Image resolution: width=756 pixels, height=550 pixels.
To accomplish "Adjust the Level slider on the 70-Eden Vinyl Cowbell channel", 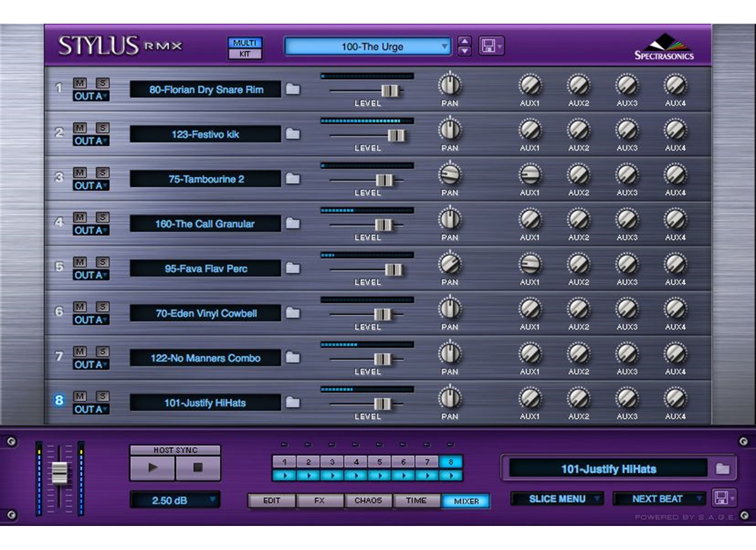I will coord(383,315).
